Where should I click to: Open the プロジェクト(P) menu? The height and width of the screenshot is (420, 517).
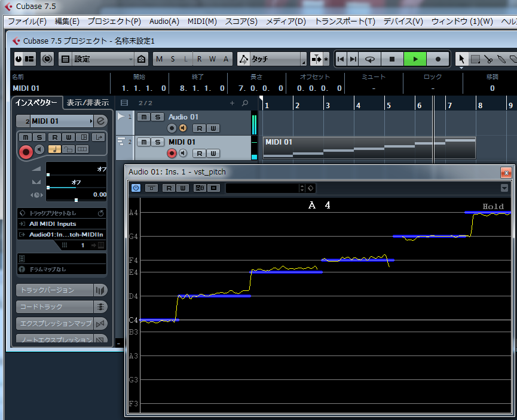(114, 22)
